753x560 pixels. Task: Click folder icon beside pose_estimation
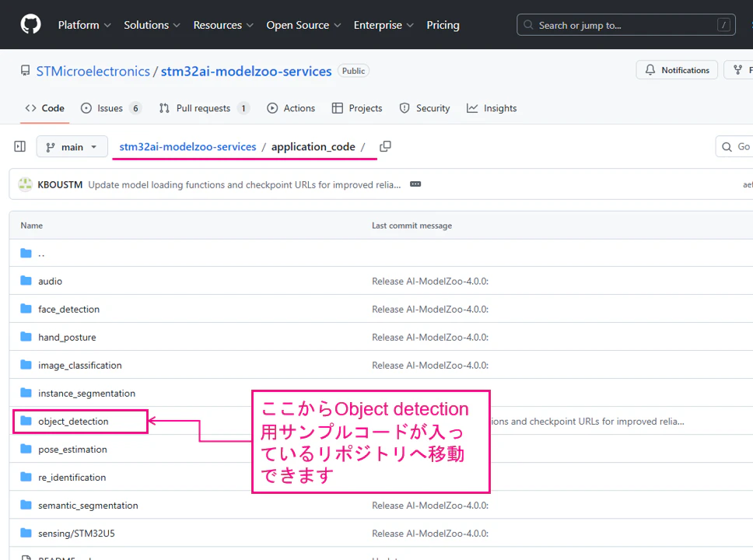(x=26, y=449)
